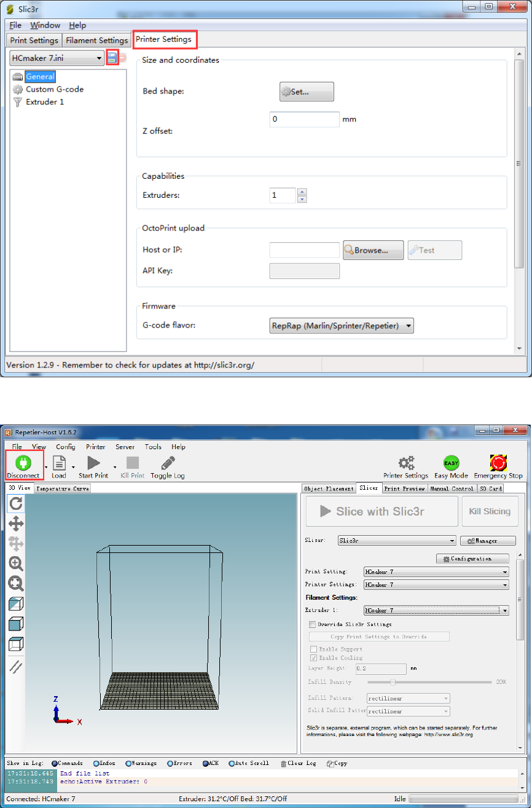The width and height of the screenshot is (532, 808).
Task: Increase Extruders count with up arrow
Action: click(x=302, y=192)
